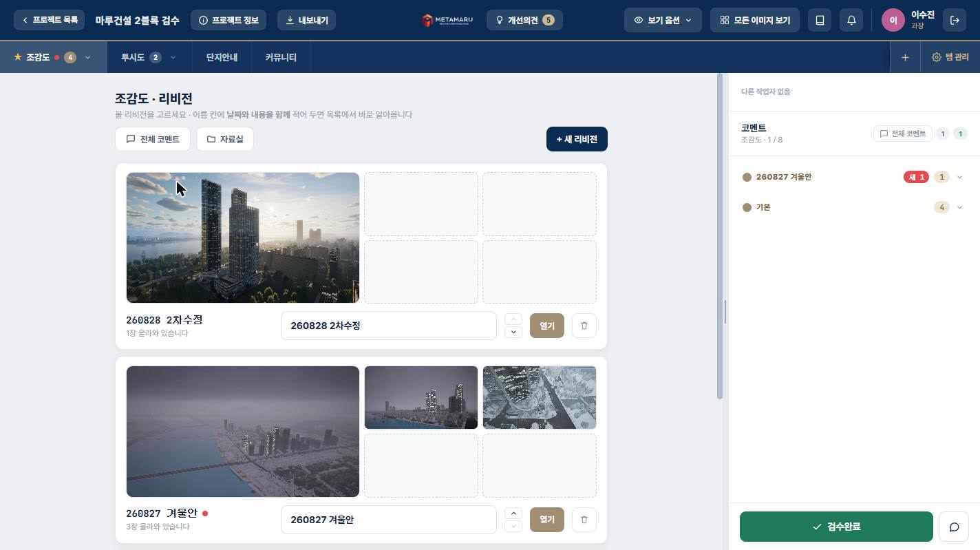Open 개선의견 feedback button
This screenshot has width=980, height=550.
point(524,20)
